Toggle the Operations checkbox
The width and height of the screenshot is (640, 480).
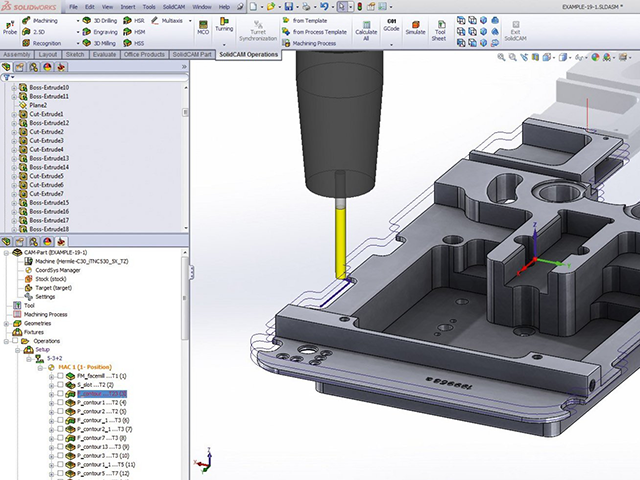tap(16, 341)
